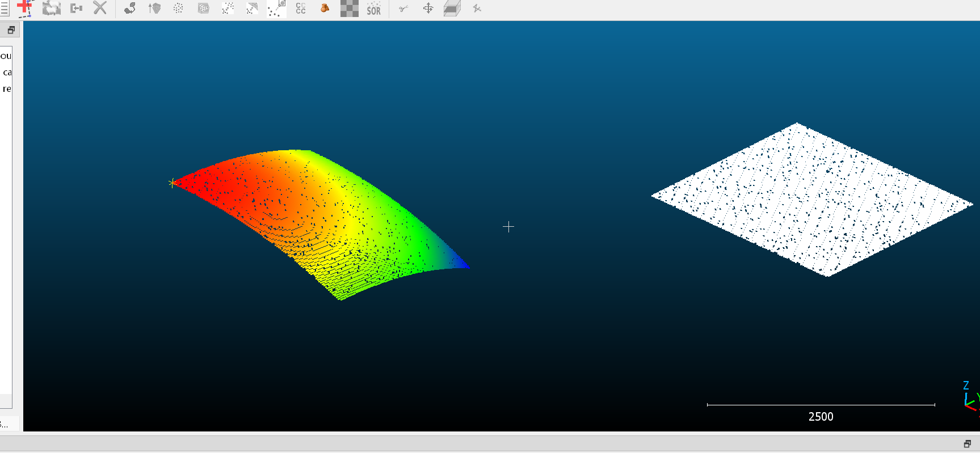Open the align by point pairs tool

coord(130,8)
